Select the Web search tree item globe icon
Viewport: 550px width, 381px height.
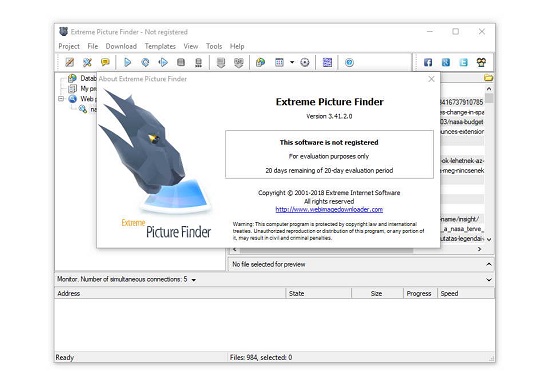coord(72,99)
